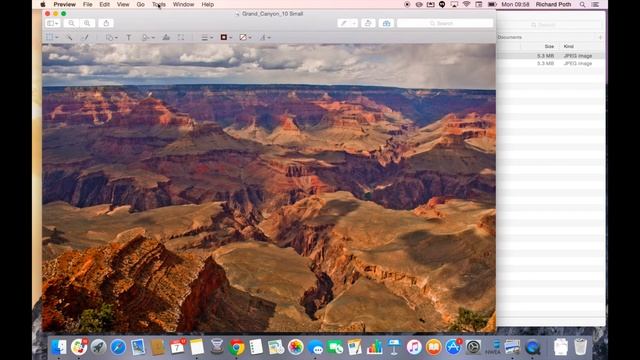The image size is (640, 360).
Task: Open Finder from the Dock
Action: point(59,347)
